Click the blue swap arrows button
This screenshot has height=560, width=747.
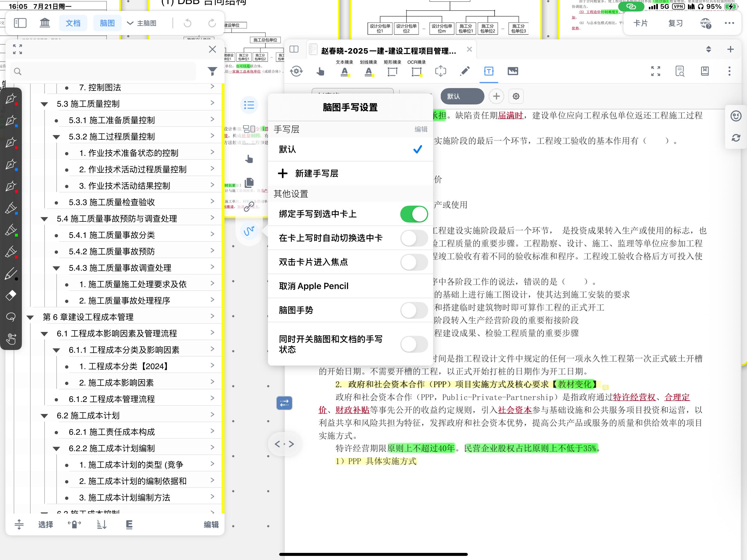(x=284, y=403)
